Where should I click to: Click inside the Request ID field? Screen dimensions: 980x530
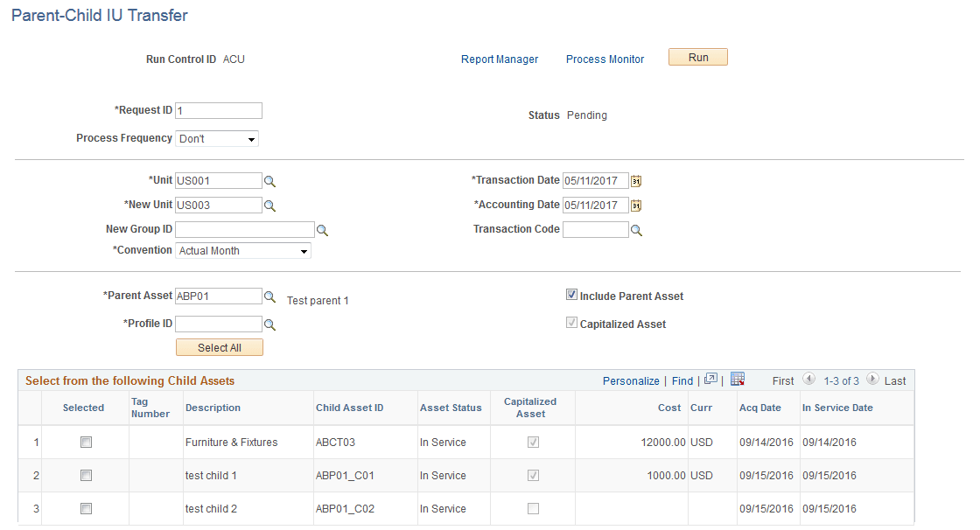(218, 110)
